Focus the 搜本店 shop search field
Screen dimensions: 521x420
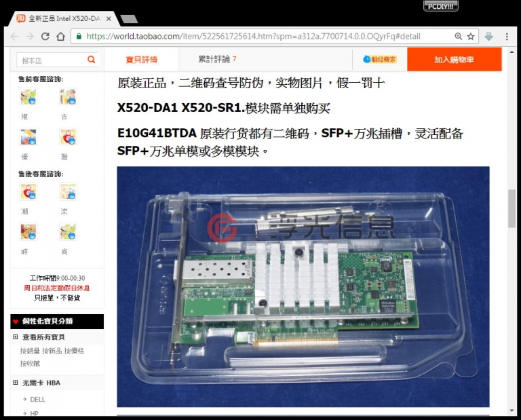tap(52, 60)
